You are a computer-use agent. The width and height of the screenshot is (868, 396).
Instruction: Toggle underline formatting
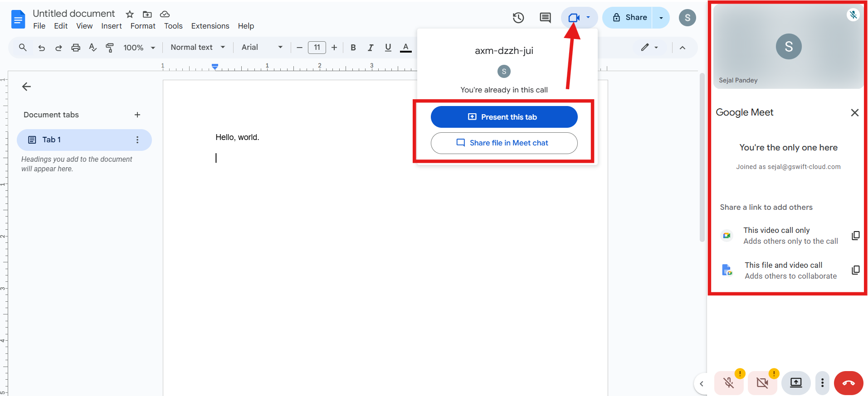click(388, 48)
